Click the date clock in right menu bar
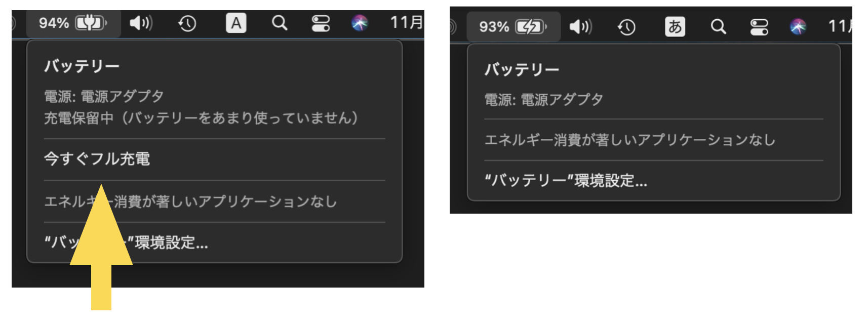This screenshot has width=868, height=324. coord(840,26)
